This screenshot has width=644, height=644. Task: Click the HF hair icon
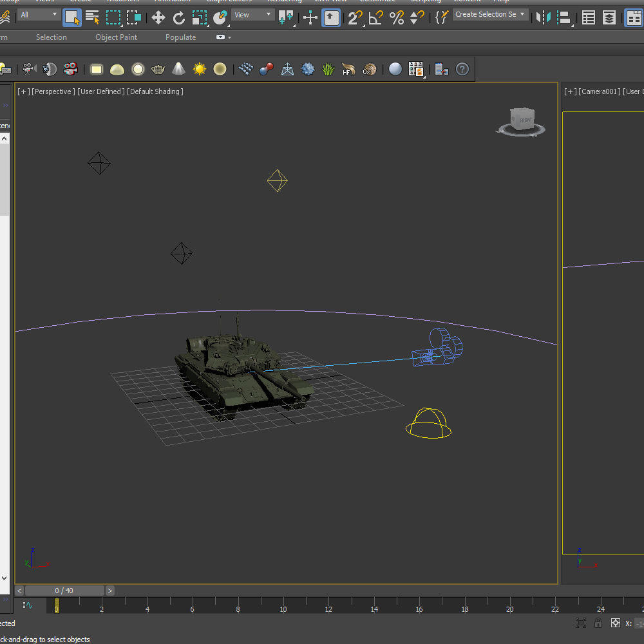[348, 69]
